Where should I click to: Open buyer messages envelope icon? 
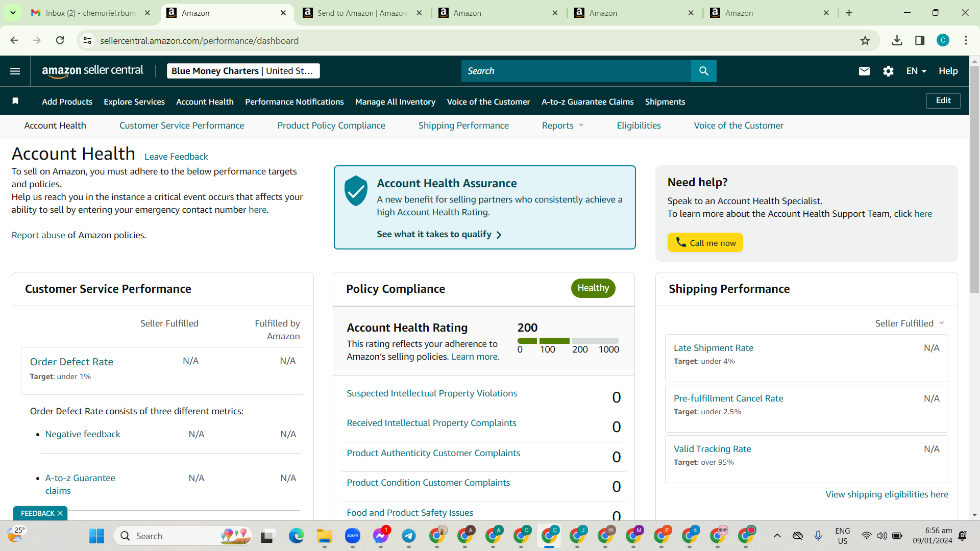tap(864, 71)
